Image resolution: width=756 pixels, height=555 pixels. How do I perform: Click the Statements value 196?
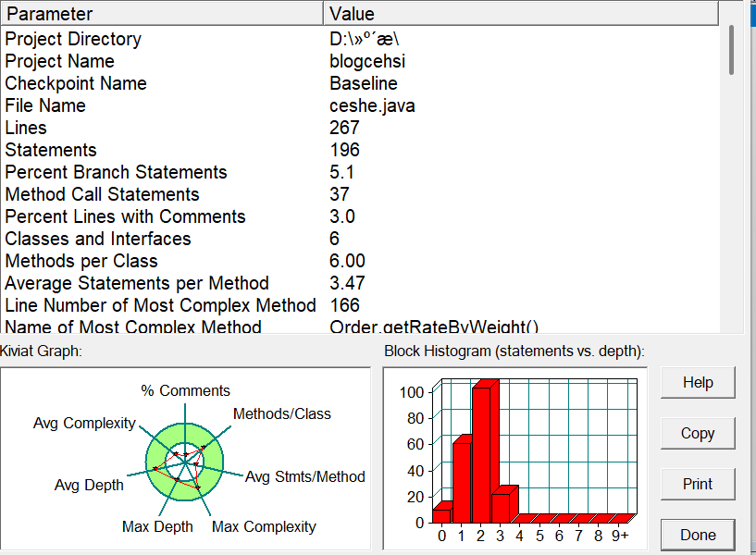[345, 150]
